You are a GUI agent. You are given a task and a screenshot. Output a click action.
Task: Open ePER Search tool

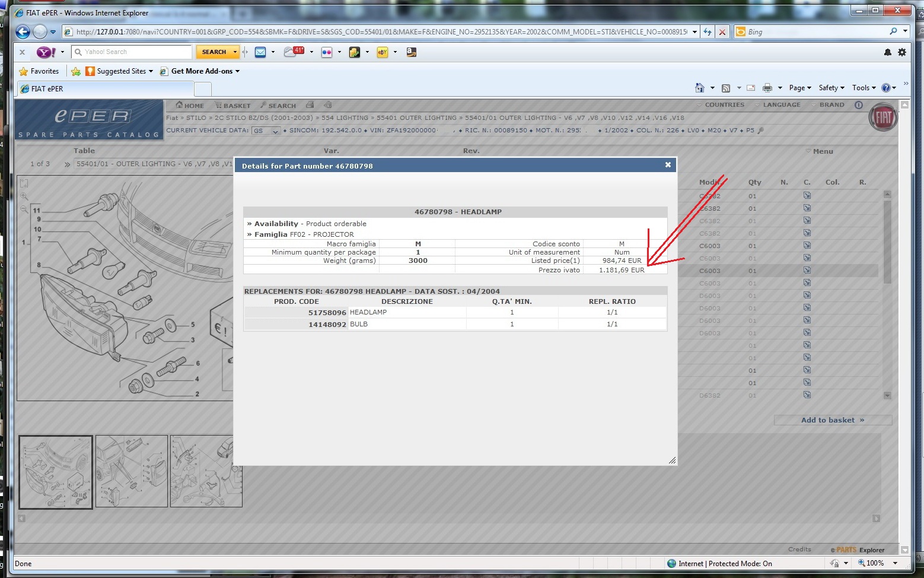pyautogui.click(x=278, y=105)
